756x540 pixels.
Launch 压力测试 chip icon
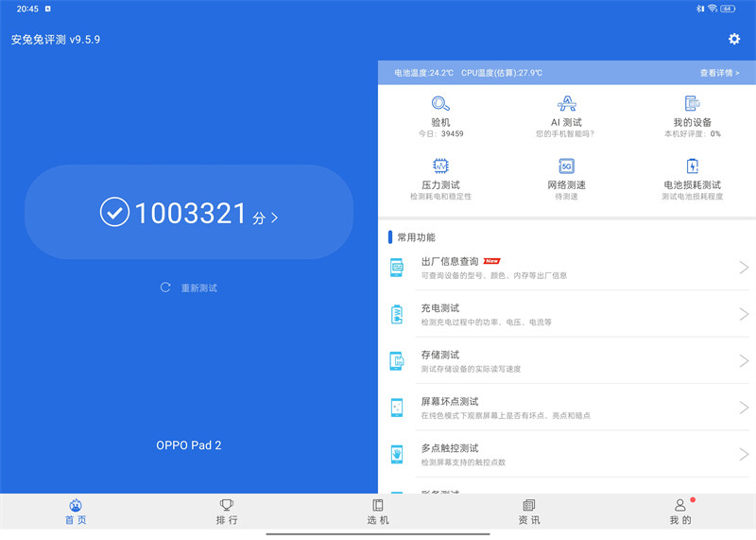click(440, 165)
